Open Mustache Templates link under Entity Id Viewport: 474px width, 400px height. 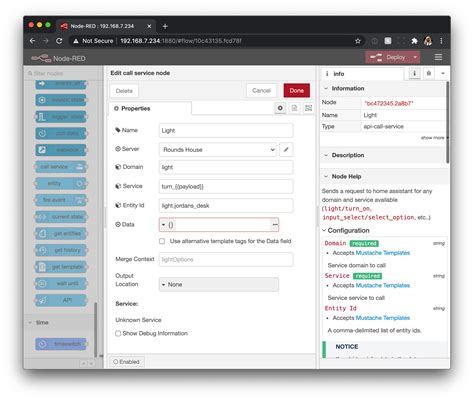click(383, 318)
